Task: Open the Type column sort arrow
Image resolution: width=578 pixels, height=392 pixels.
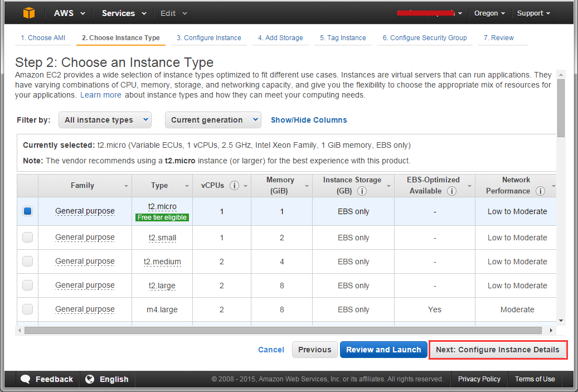Action: pos(187,186)
